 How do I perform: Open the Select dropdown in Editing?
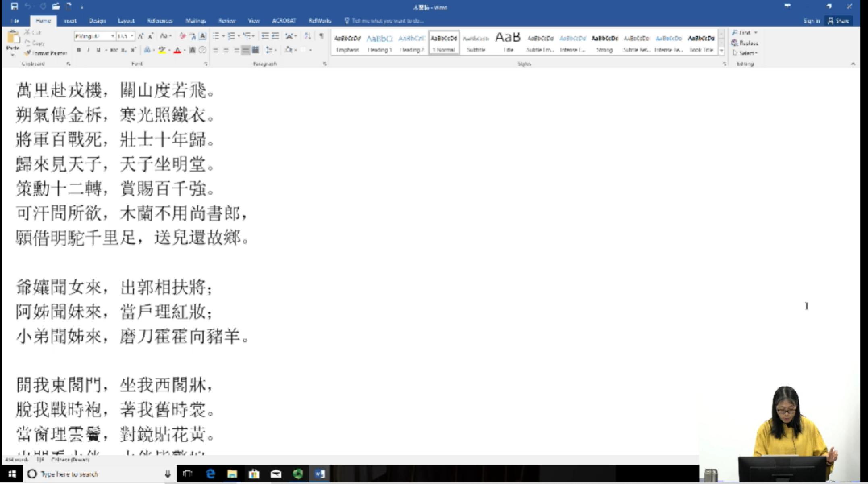[x=745, y=53]
